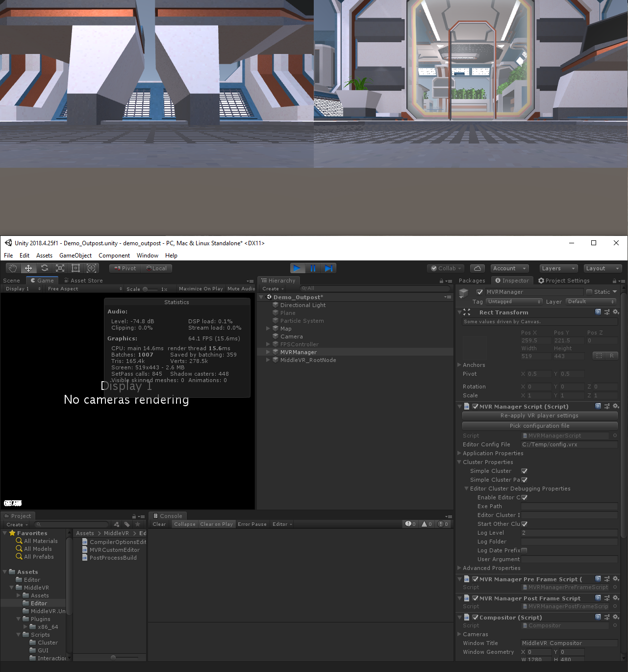Open MVR Manager Script help icon
Image resolution: width=628 pixels, height=672 pixels.
pos(598,406)
